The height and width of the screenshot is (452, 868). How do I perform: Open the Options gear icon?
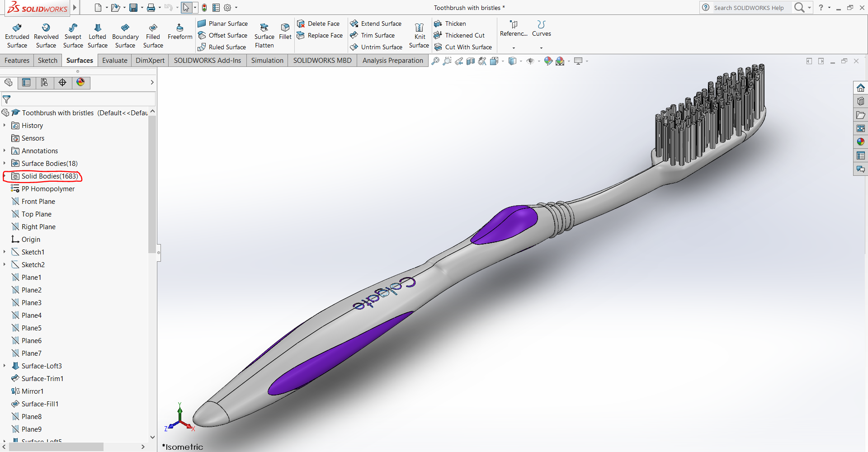(x=227, y=8)
